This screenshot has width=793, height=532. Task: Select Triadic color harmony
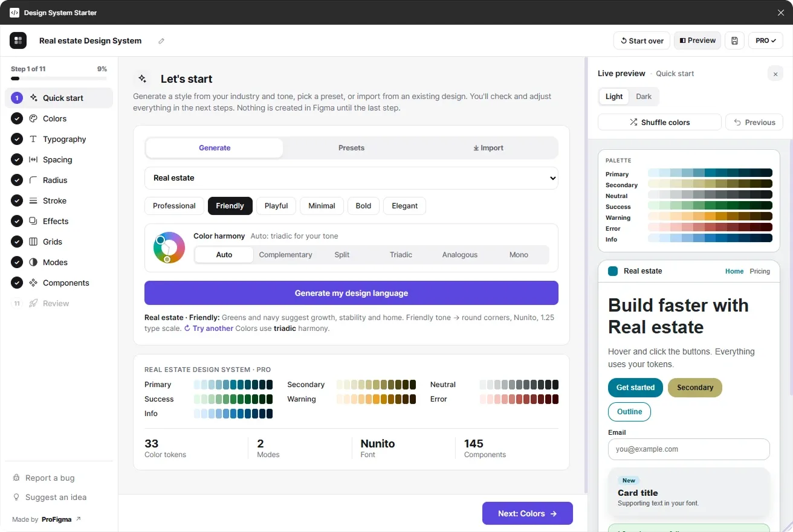(x=401, y=255)
